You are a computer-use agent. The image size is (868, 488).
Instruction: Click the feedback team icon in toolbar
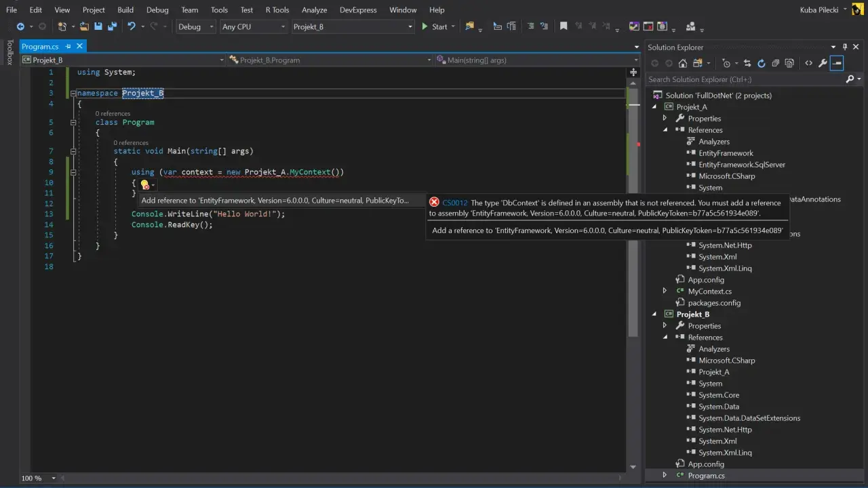tap(691, 26)
